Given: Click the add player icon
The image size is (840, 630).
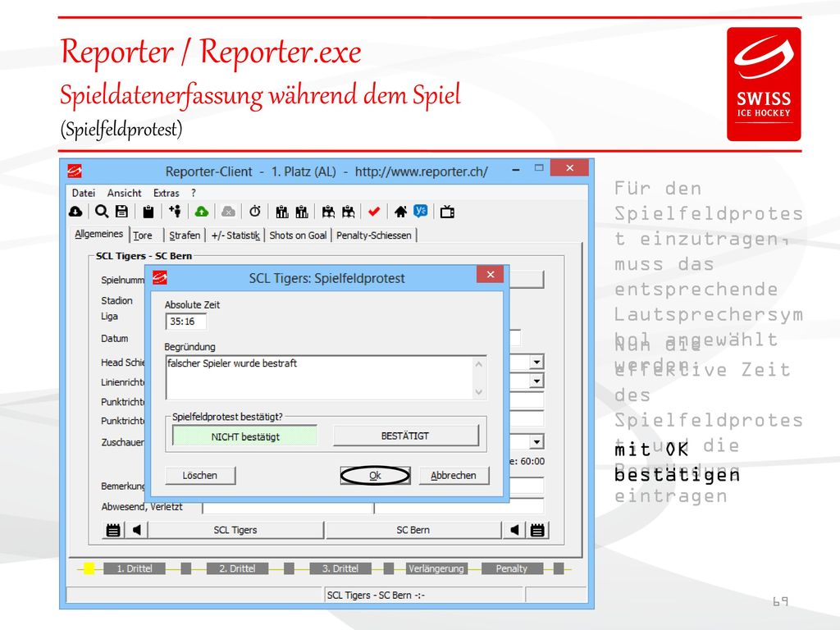Looking at the screenshot, I should (x=175, y=212).
